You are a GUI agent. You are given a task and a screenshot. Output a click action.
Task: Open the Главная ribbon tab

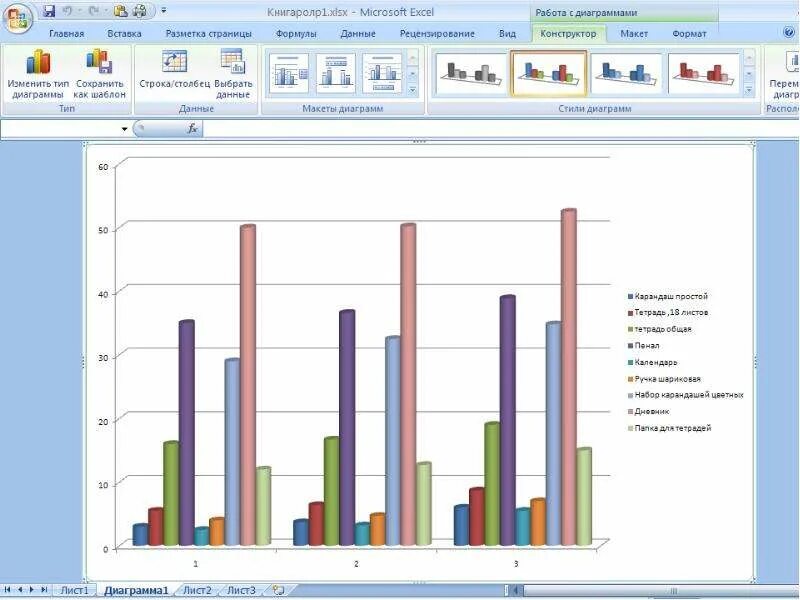(x=66, y=34)
